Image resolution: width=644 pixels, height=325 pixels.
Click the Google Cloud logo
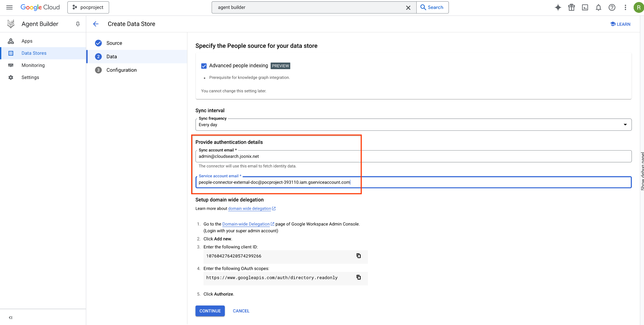[x=40, y=7]
